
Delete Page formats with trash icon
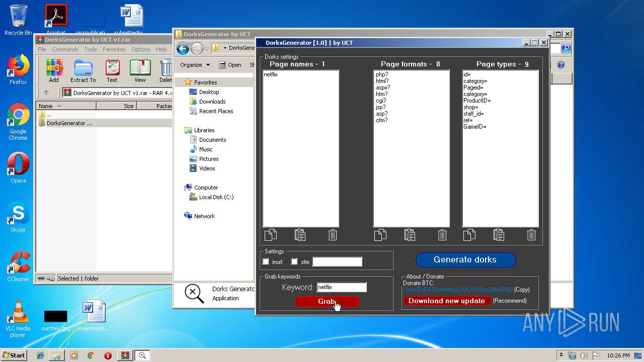coord(442,235)
